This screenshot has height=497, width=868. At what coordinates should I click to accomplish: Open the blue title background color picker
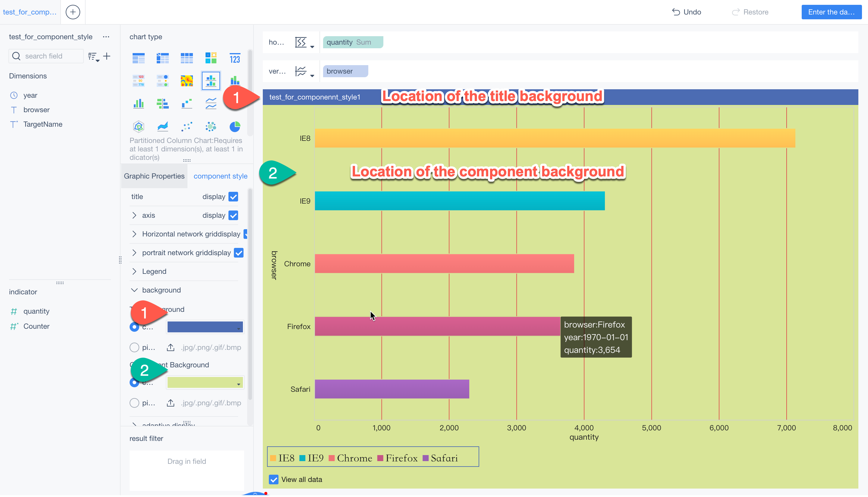pyautogui.click(x=205, y=327)
